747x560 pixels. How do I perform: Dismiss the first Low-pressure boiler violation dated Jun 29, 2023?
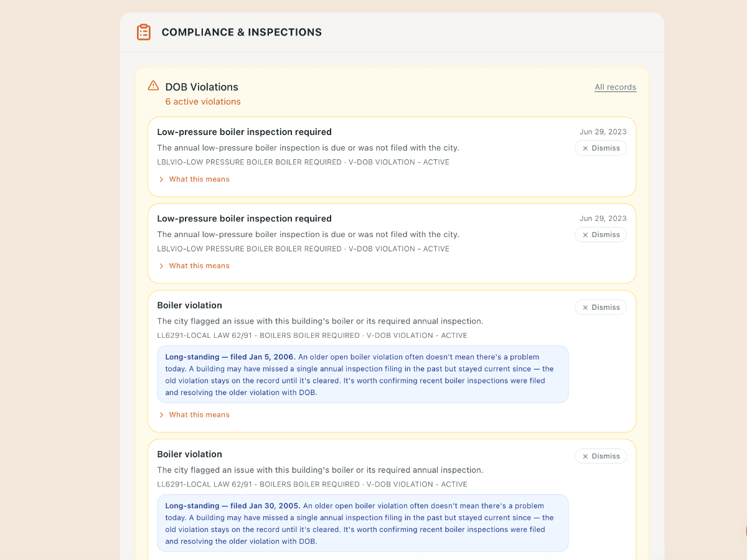pyautogui.click(x=601, y=148)
